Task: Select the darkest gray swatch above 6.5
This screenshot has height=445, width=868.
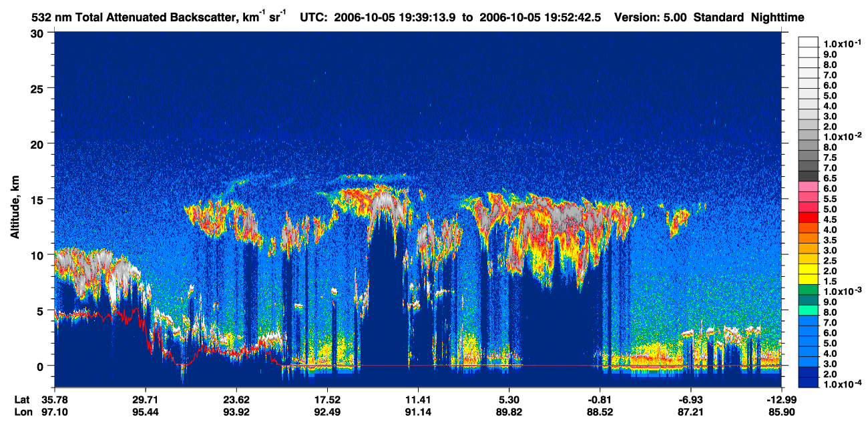Action: coord(808,175)
